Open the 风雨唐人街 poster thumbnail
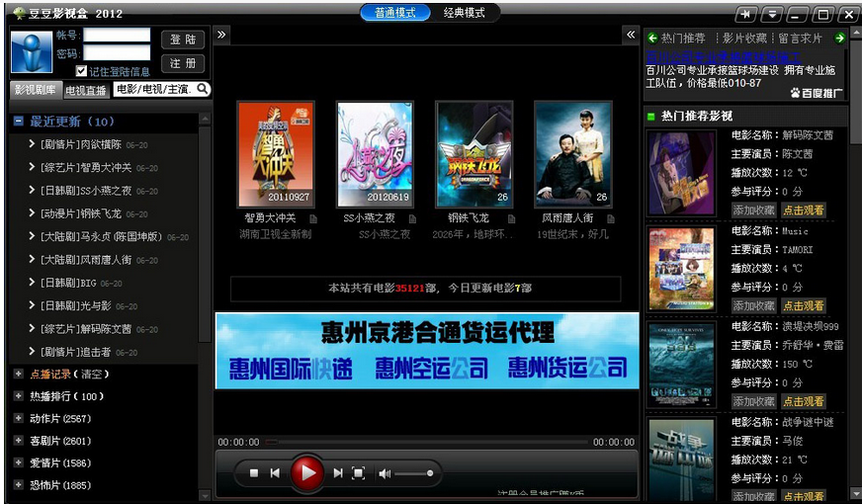This screenshot has height=504, width=862. pos(572,154)
